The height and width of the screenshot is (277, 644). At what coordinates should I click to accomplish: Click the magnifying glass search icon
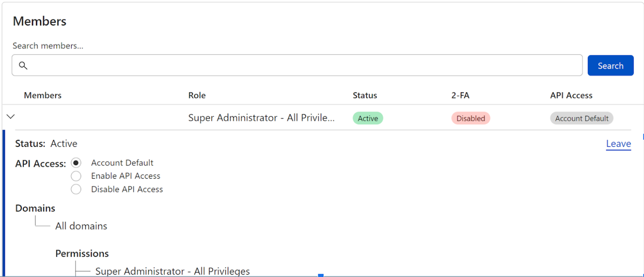pos(23,65)
